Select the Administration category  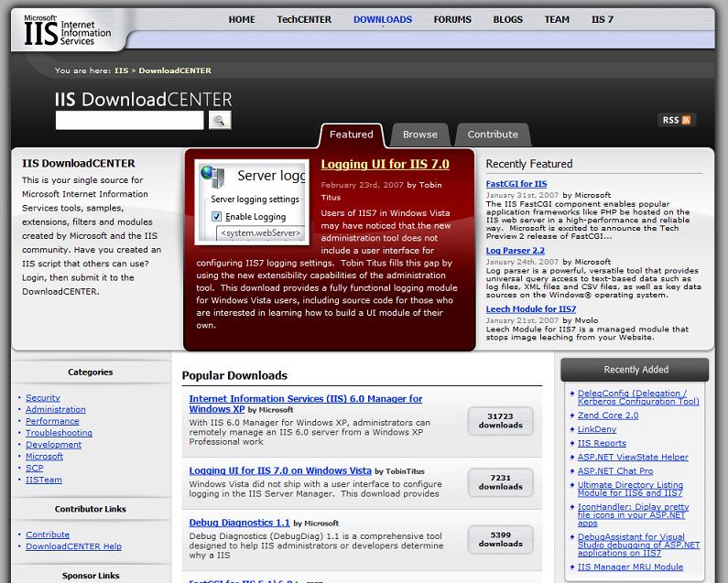[x=56, y=409]
